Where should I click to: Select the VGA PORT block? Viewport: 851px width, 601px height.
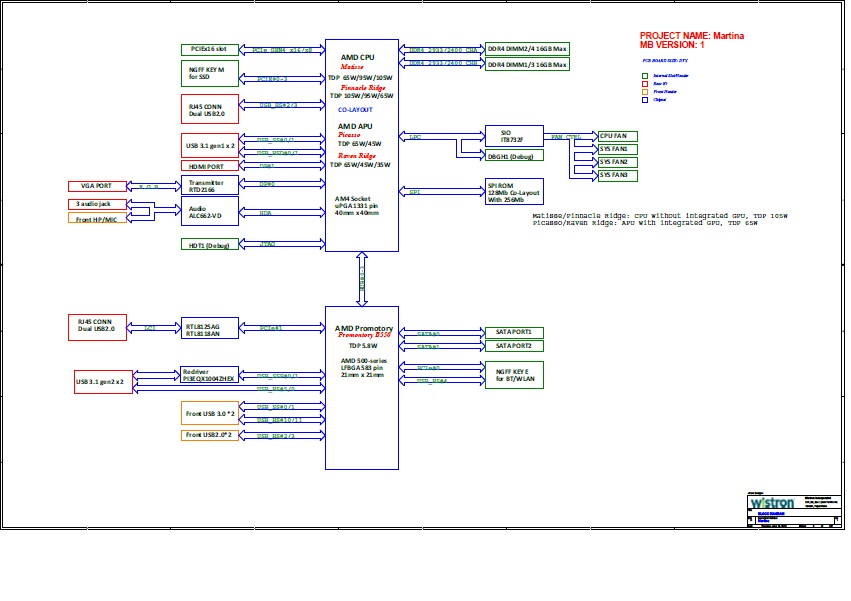click(x=97, y=186)
